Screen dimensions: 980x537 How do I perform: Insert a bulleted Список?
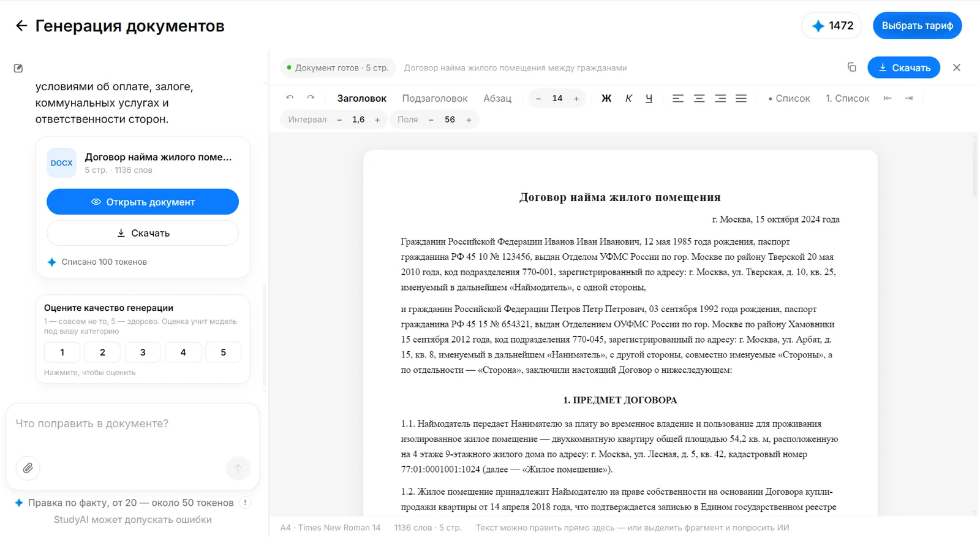click(789, 98)
